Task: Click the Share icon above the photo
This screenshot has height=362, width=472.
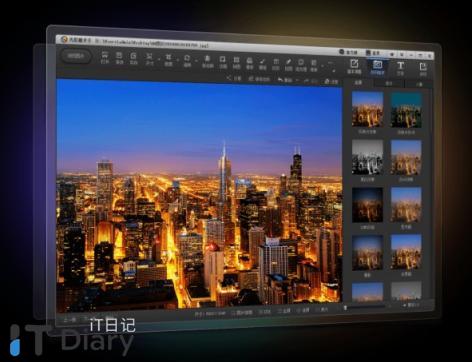Action: coord(234,78)
